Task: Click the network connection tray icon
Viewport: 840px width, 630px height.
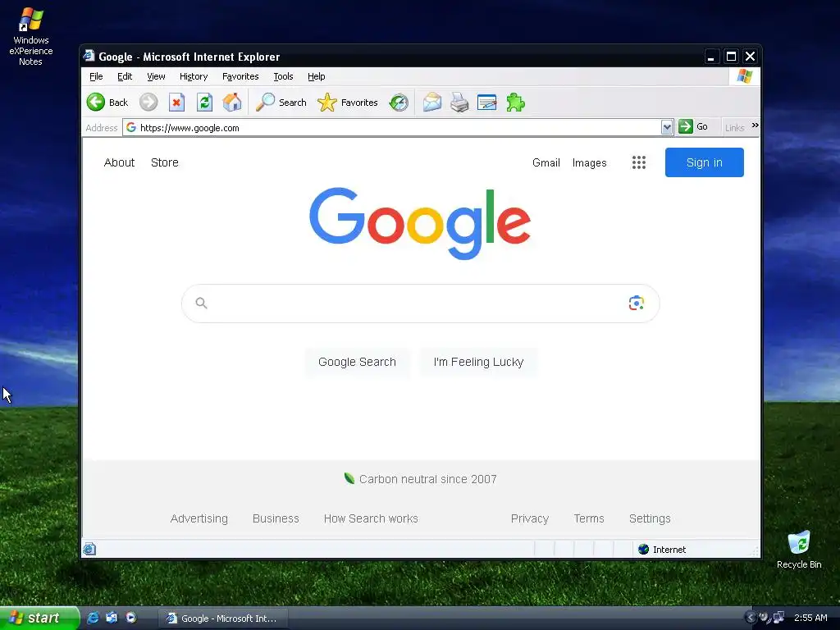Action: (778, 618)
